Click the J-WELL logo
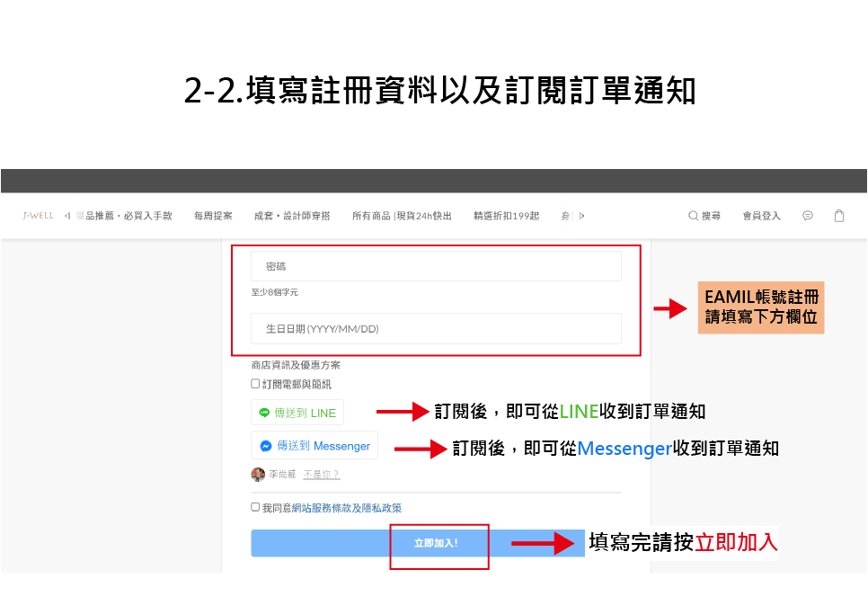 pos(38,216)
